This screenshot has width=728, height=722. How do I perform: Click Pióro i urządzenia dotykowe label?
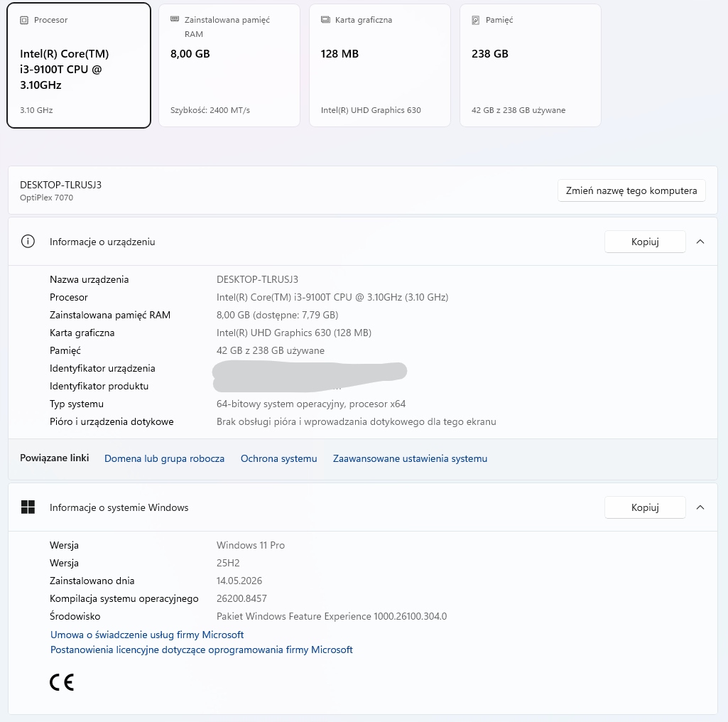pos(112,421)
